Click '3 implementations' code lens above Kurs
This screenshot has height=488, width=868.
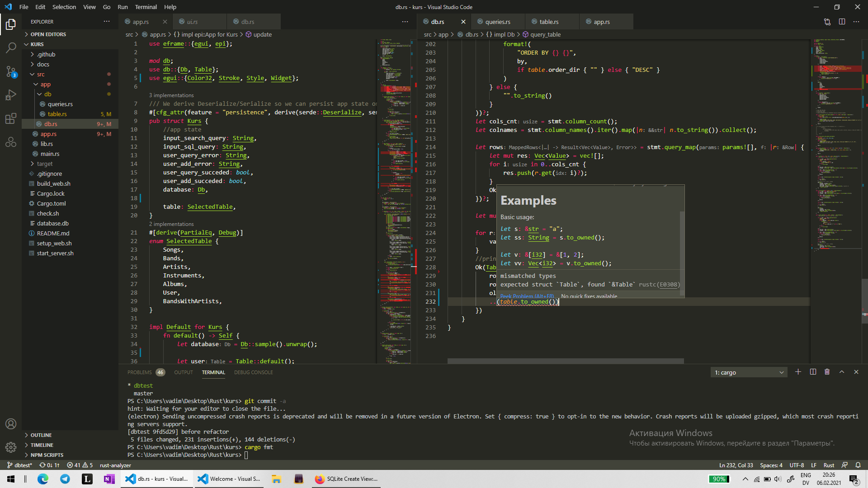171,95
